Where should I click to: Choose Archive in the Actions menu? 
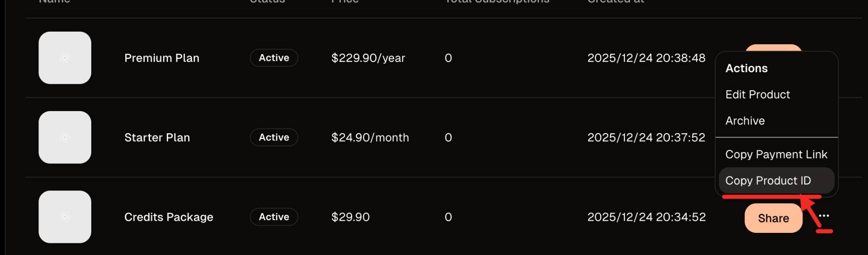pos(745,121)
